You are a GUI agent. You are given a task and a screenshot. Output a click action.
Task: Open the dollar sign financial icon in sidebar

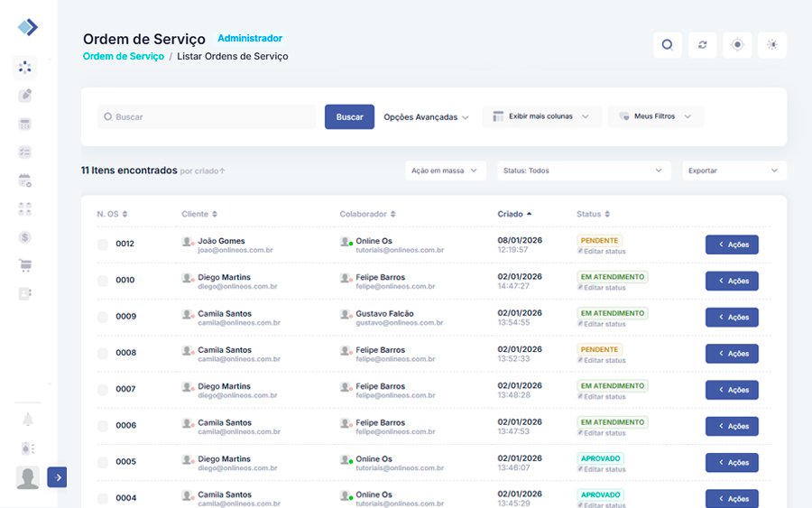(x=25, y=237)
